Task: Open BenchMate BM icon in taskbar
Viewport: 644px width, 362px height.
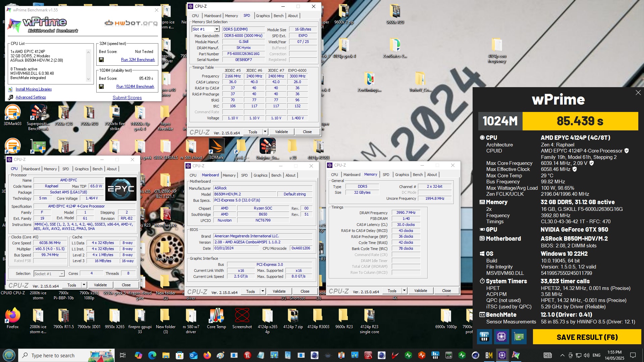Action: pos(489,355)
